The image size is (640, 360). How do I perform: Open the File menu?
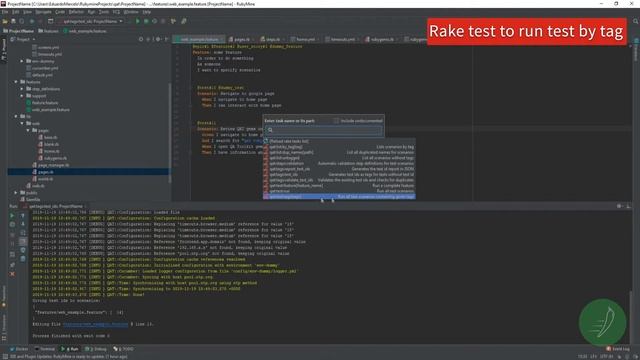[5, 12]
